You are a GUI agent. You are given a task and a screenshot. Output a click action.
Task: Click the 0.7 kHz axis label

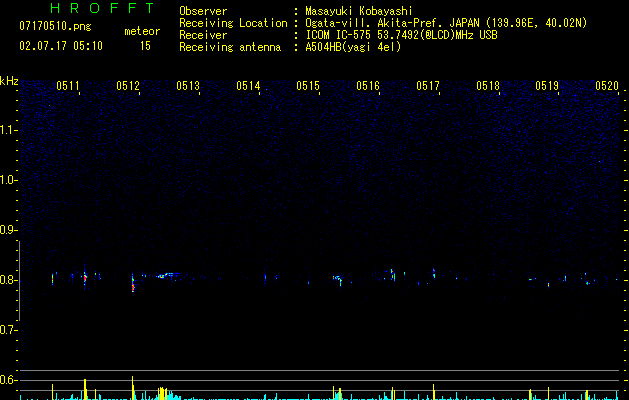click(x=8, y=330)
